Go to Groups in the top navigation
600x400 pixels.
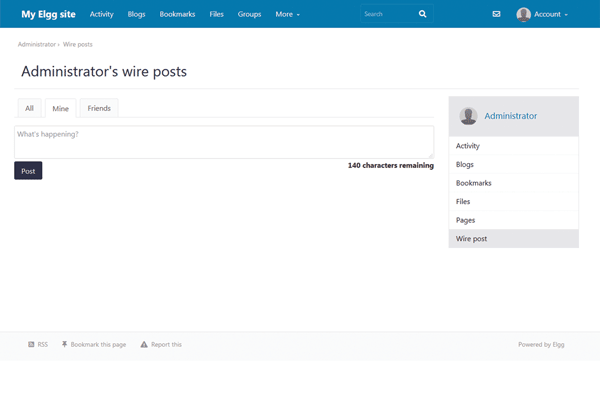click(249, 15)
